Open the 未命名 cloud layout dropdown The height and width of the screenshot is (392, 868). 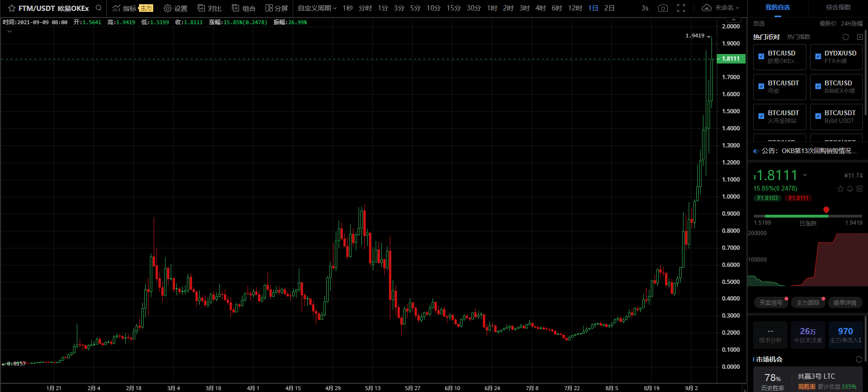point(720,8)
